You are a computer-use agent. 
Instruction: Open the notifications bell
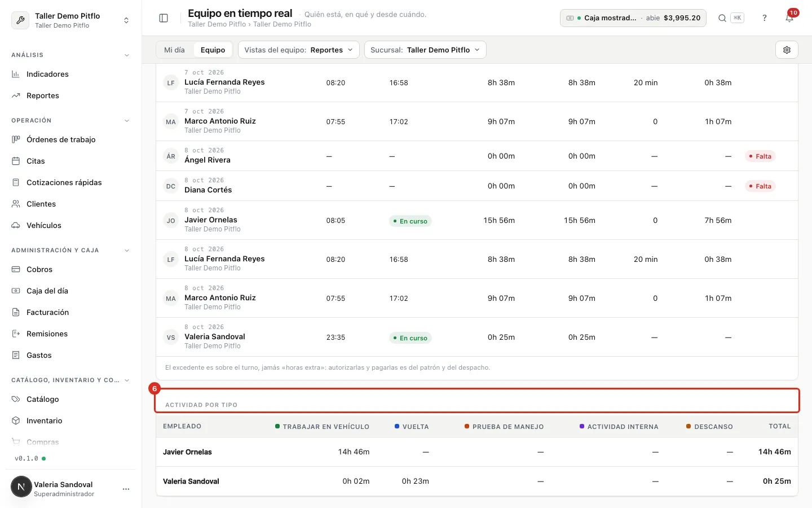(x=789, y=18)
